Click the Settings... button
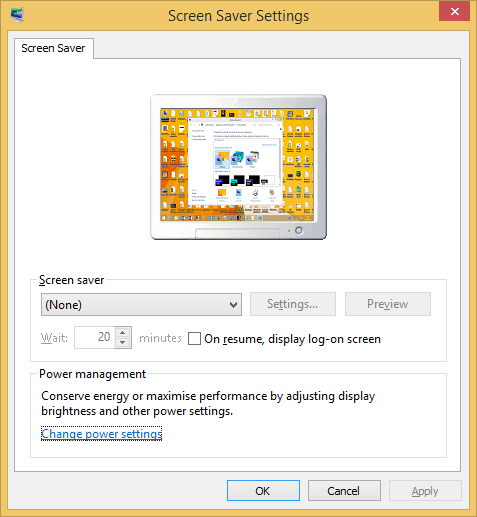This screenshot has width=477, height=517. pyautogui.click(x=293, y=304)
